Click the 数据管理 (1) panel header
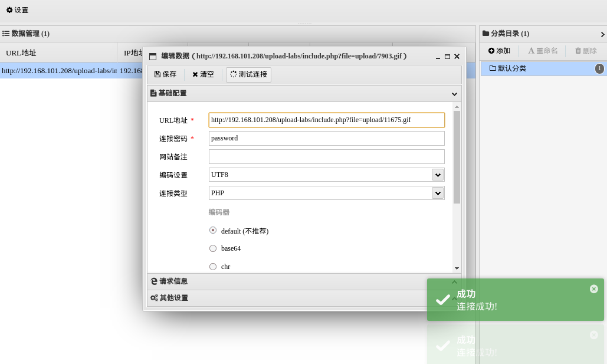This screenshot has width=607, height=364. 238,34
